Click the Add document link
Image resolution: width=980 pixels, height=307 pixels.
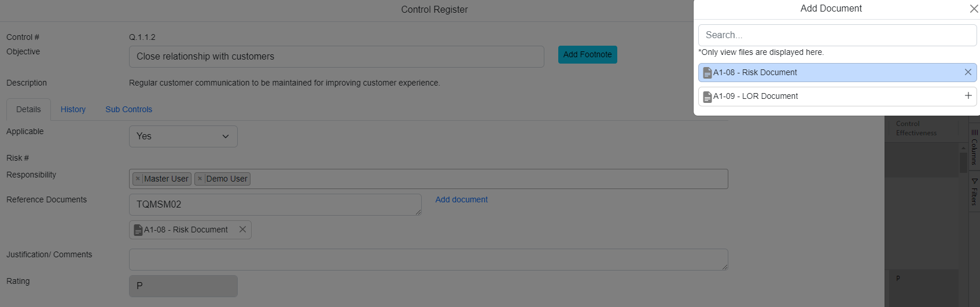[x=461, y=199]
